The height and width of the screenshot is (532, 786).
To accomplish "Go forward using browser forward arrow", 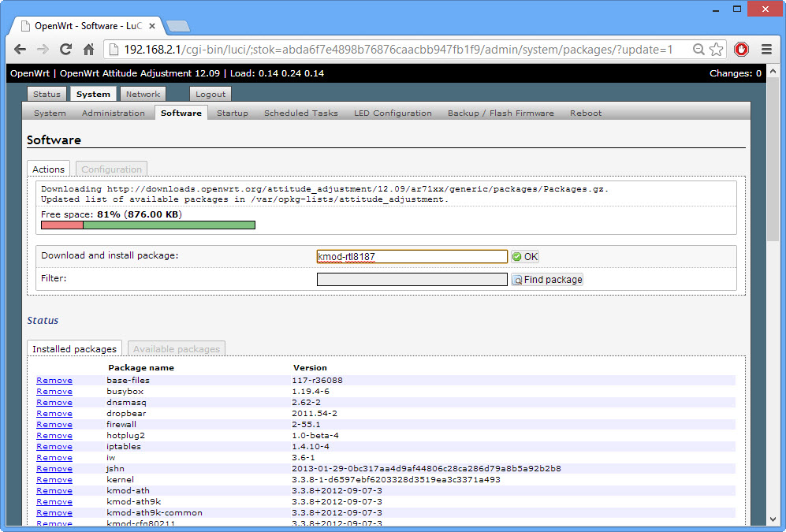I will [43, 49].
